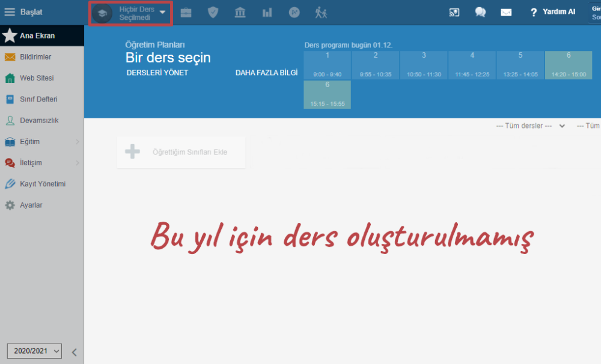The width and height of the screenshot is (601, 364).
Task: Open the Tüm dersler filter dropdown
Action: click(531, 126)
